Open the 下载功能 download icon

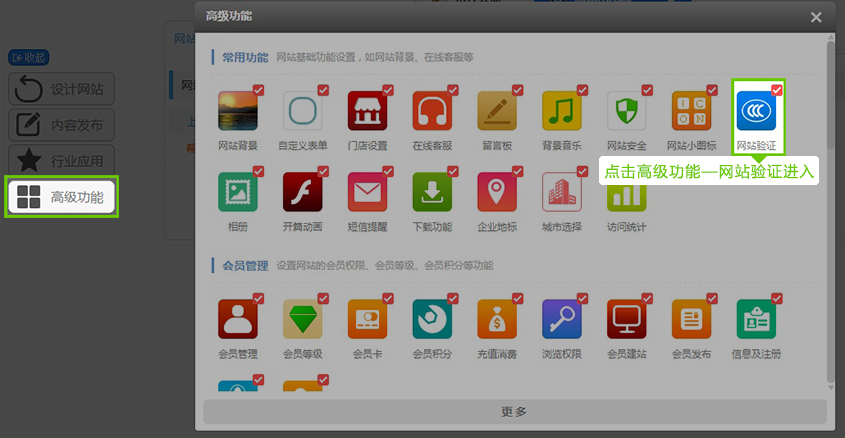pyautogui.click(x=432, y=192)
